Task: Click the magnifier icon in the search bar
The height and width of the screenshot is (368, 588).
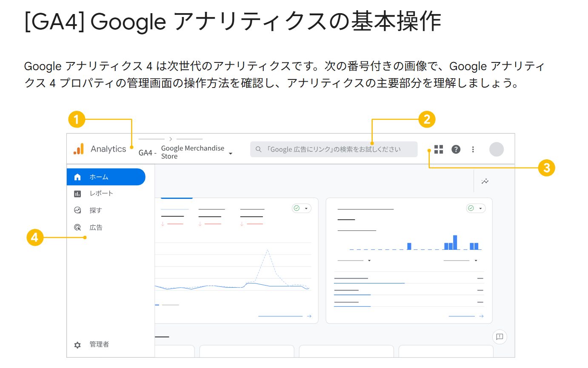Action: coord(259,149)
